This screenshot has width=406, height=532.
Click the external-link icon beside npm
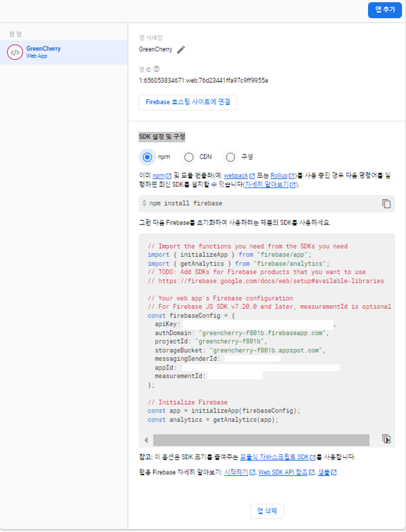click(169, 176)
